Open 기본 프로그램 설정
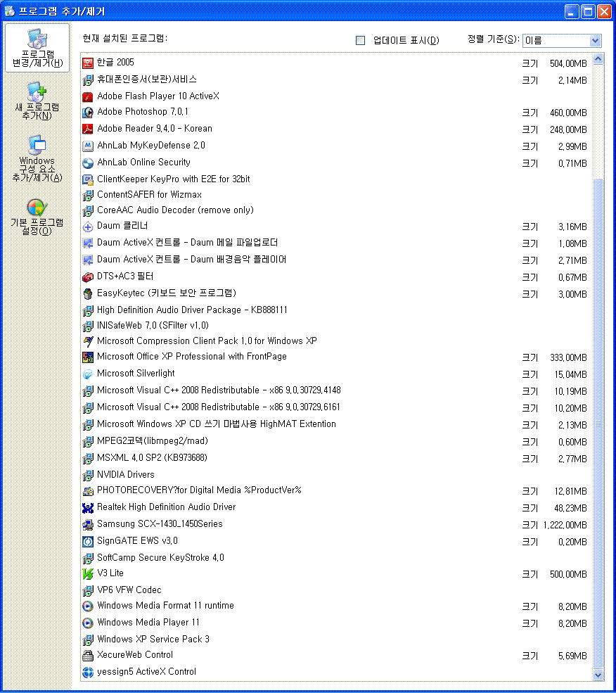The width and height of the screenshot is (616, 693). coord(37,217)
